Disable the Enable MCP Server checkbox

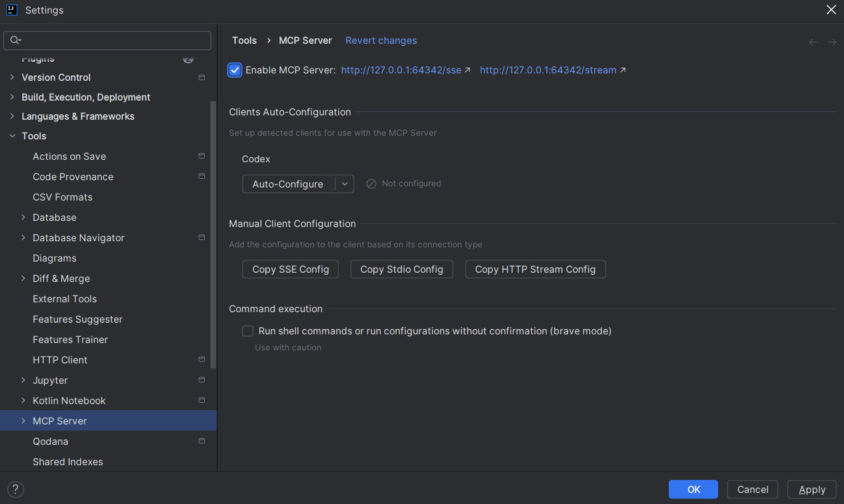(x=235, y=70)
